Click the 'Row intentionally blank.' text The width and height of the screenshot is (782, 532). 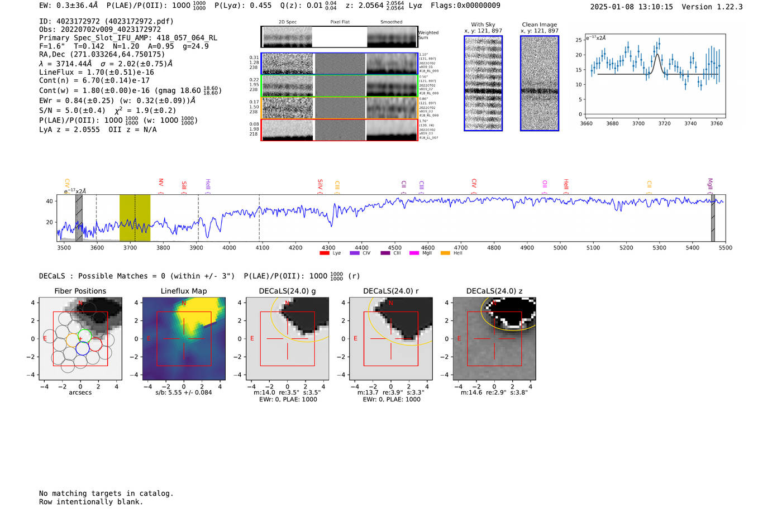pos(91,502)
